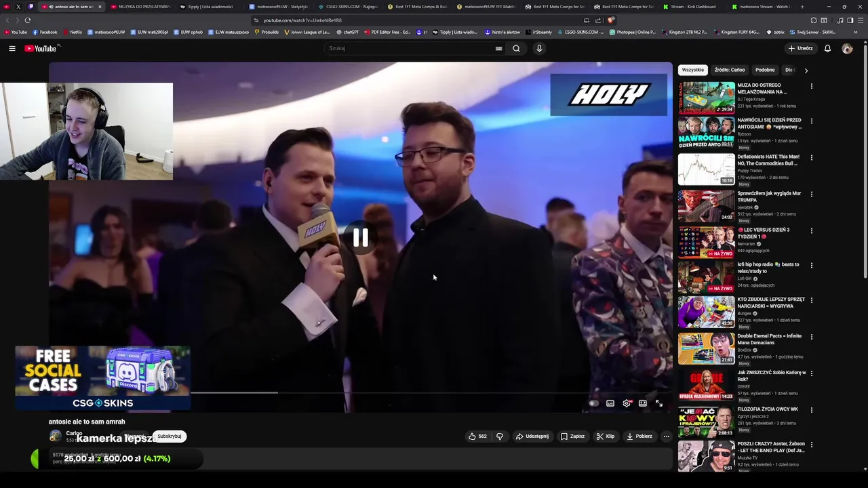Like the video showing 562 likes
Viewport: 868px width, 488px height.
click(477, 436)
